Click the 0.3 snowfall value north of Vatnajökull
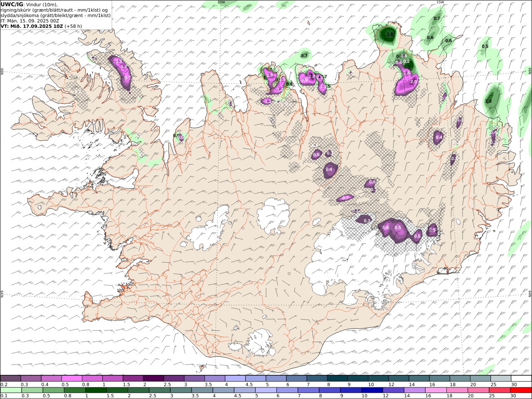532x399 pixels. click(x=367, y=221)
